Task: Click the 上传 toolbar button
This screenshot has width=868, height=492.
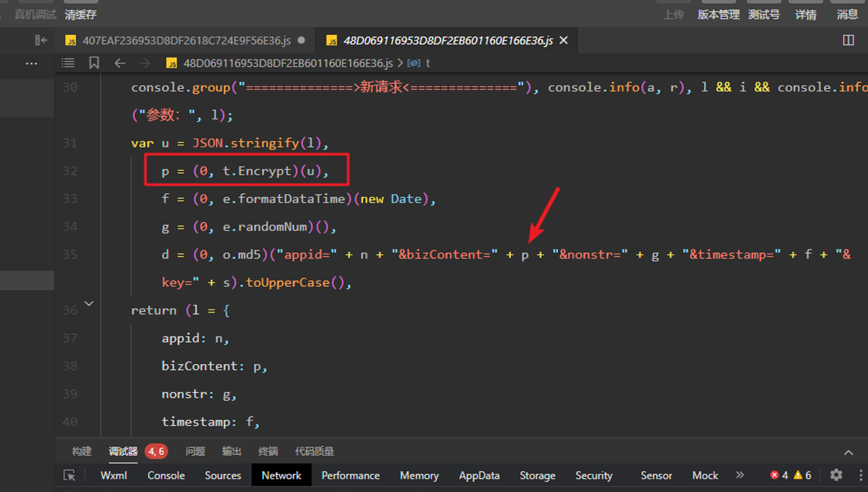Action: (673, 15)
